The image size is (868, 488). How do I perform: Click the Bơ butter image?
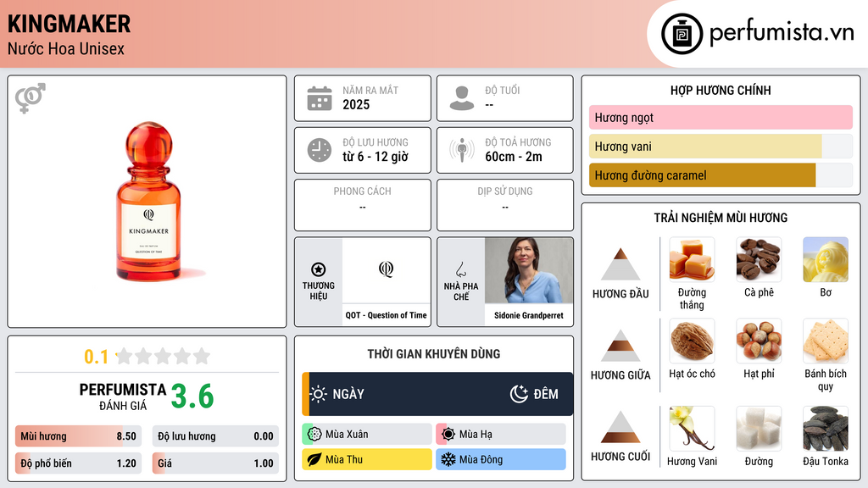[826, 259]
